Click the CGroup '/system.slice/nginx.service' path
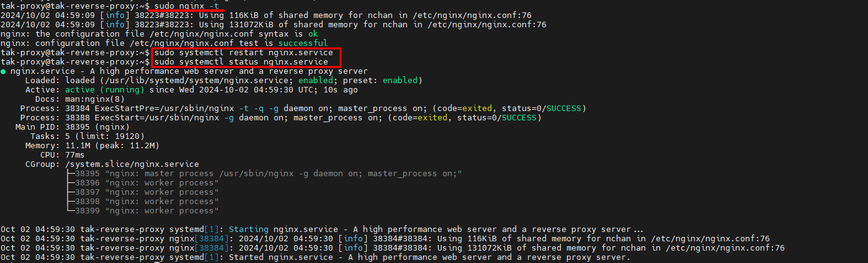 coord(132,164)
